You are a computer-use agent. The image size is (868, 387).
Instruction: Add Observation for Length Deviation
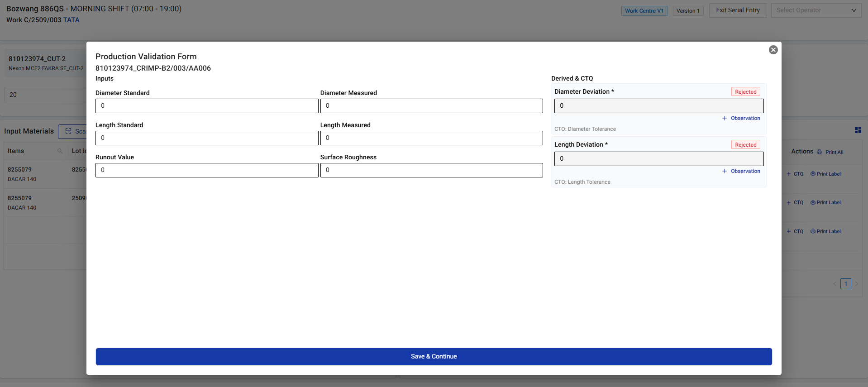coord(741,171)
